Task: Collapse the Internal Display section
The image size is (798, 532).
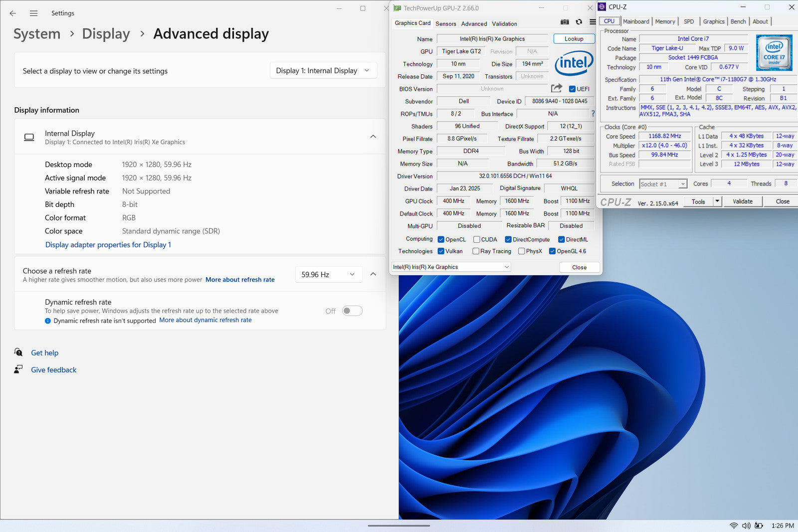Action: (373, 137)
